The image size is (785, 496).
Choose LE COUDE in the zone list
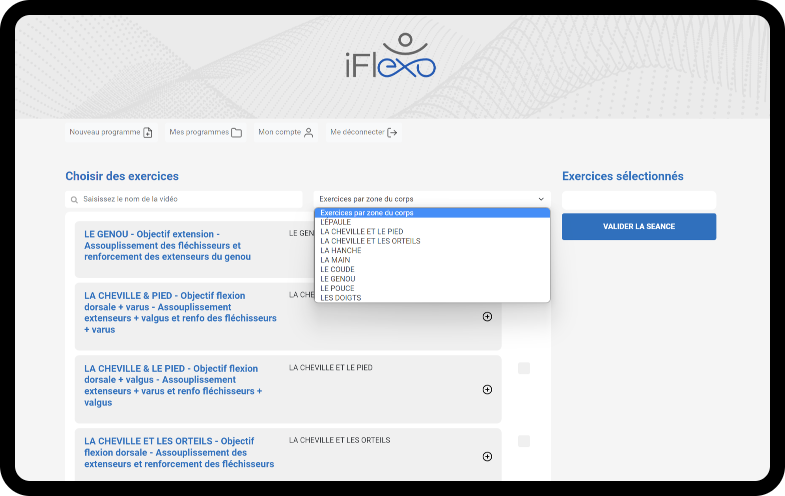337,269
